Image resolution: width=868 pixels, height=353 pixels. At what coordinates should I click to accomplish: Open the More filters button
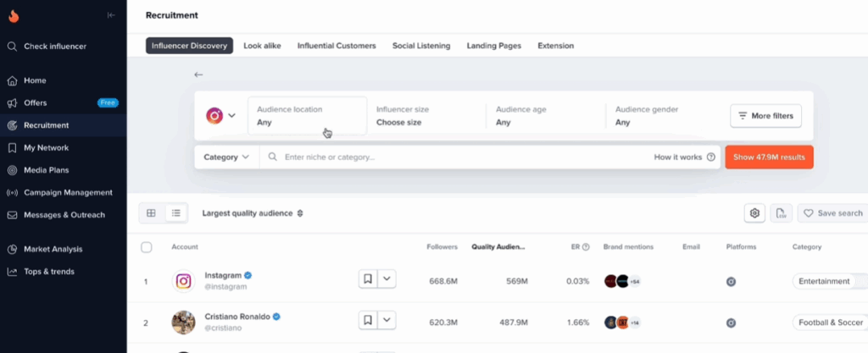765,115
